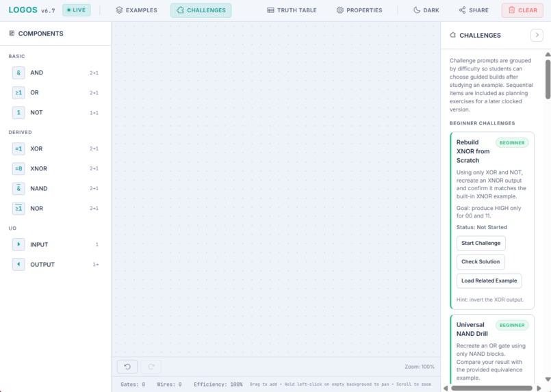
Task: Select the INPUT component icon
Action: (x=18, y=244)
